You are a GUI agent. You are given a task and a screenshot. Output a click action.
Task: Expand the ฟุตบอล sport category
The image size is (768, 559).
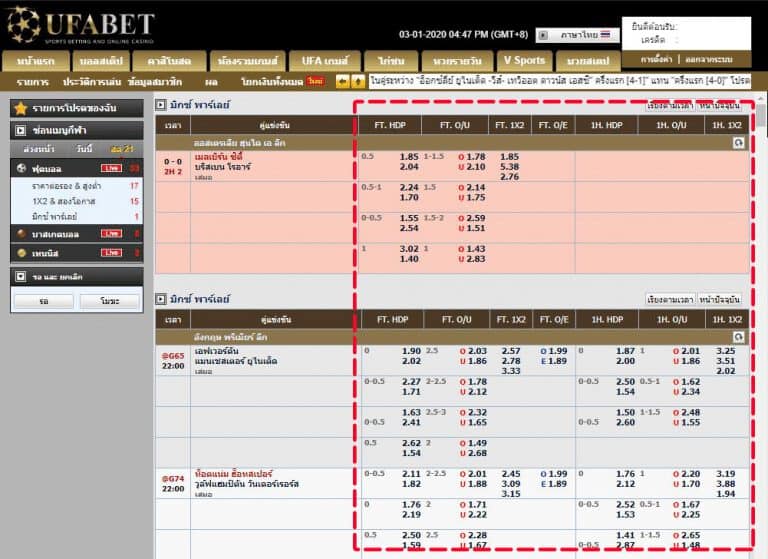77,168
